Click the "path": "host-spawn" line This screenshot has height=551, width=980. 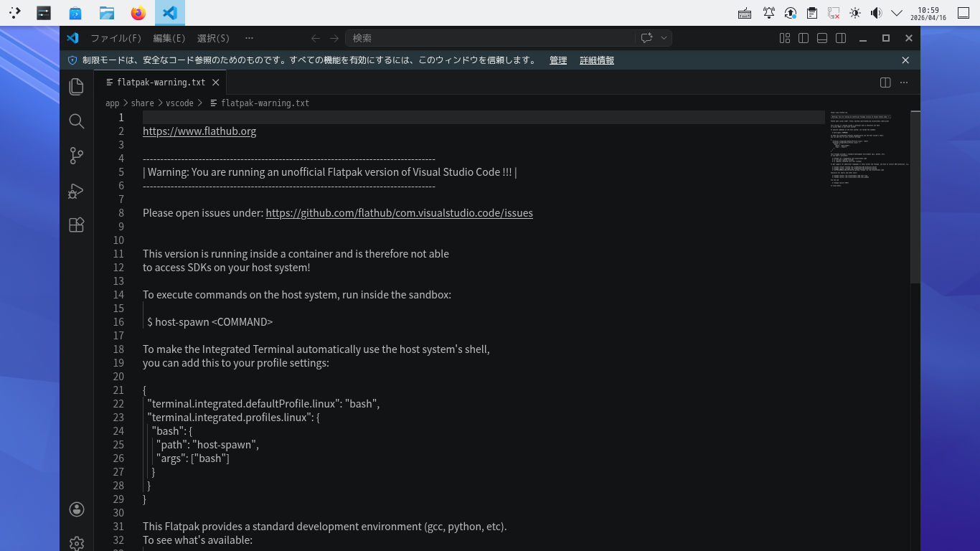tap(208, 445)
